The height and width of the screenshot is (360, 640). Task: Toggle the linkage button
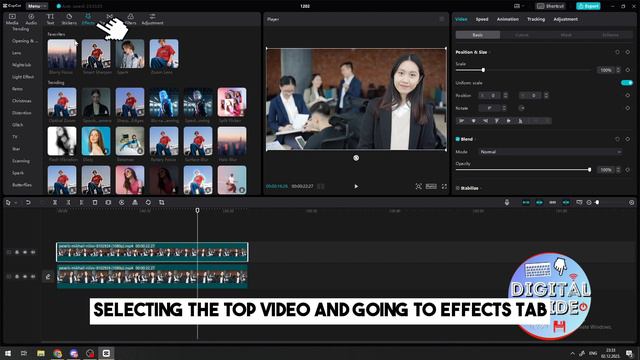pos(553,202)
